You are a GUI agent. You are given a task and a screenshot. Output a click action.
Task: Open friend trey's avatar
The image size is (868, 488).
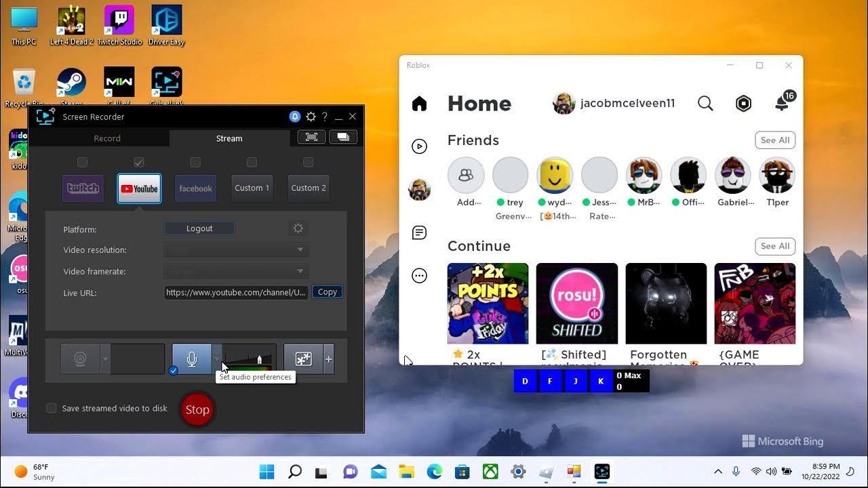[x=511, y=175]
